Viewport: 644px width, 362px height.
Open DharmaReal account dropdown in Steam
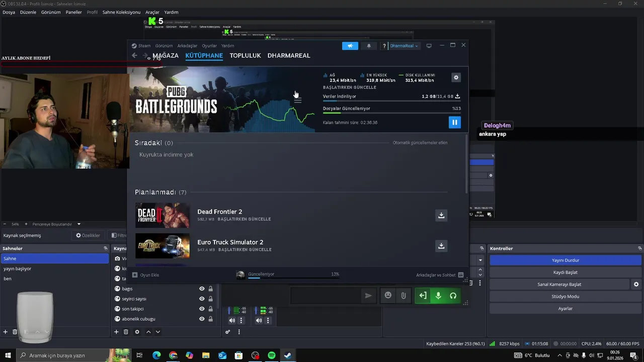coord(404,46)
